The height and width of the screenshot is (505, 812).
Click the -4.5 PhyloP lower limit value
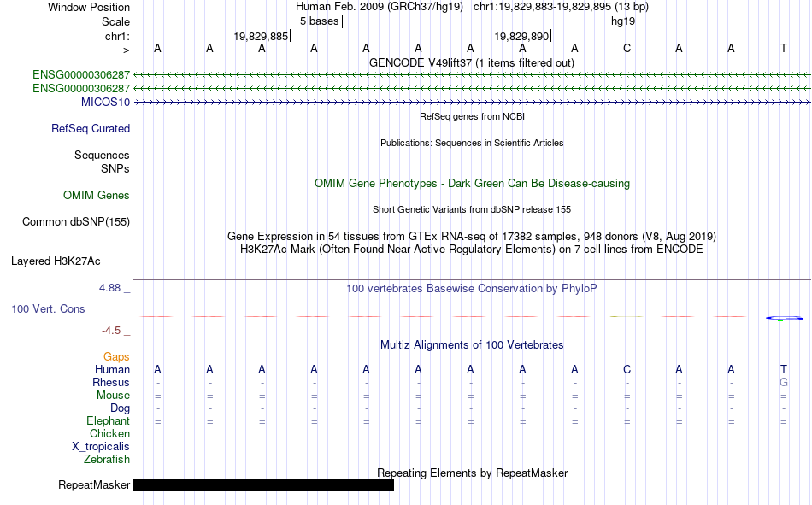[111, 331]
